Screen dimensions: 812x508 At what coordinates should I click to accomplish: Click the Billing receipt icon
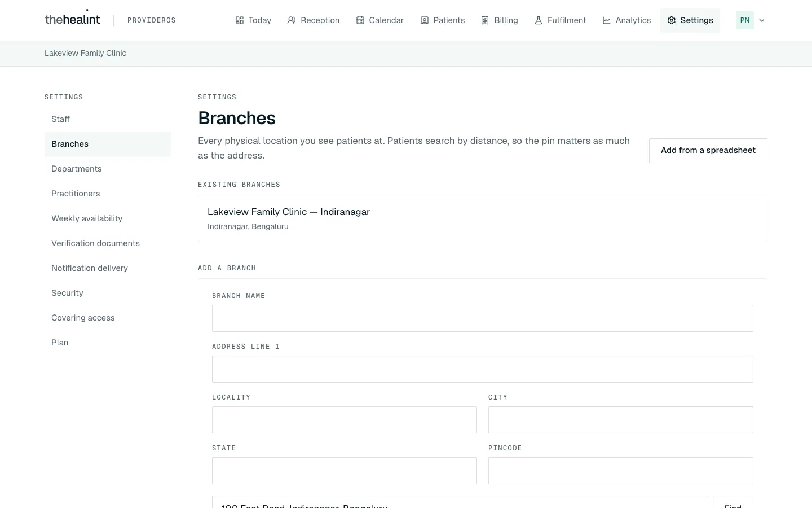[485, 20]
